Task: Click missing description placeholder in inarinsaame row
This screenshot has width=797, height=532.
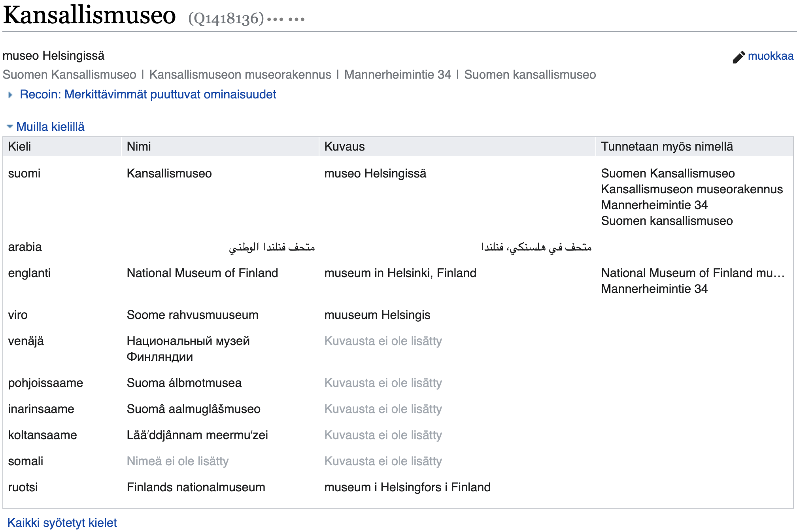Action: point(383,409)
